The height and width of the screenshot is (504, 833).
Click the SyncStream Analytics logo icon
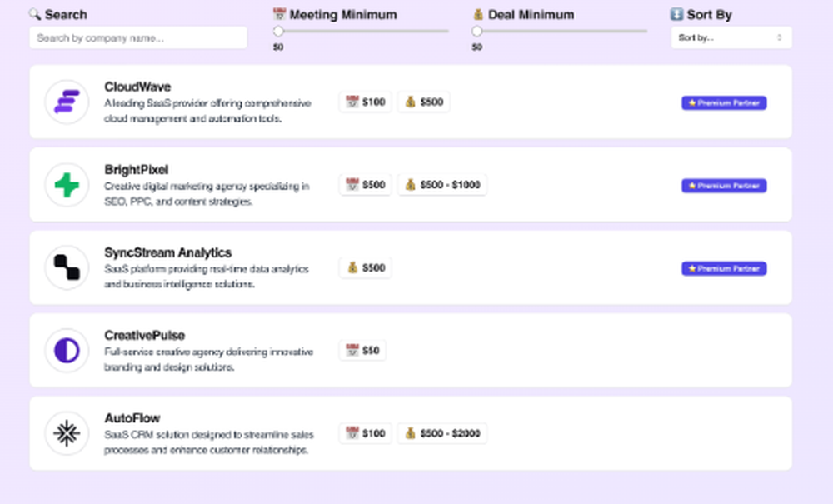[67, 267]
